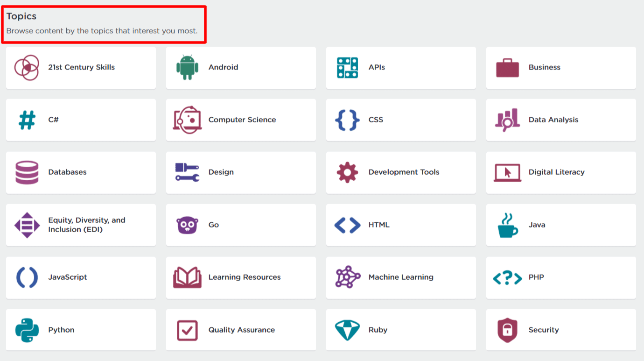Screen dimensions: 644x361
Task: Click the C# hash symbol icon
Action: pos(27,120)
